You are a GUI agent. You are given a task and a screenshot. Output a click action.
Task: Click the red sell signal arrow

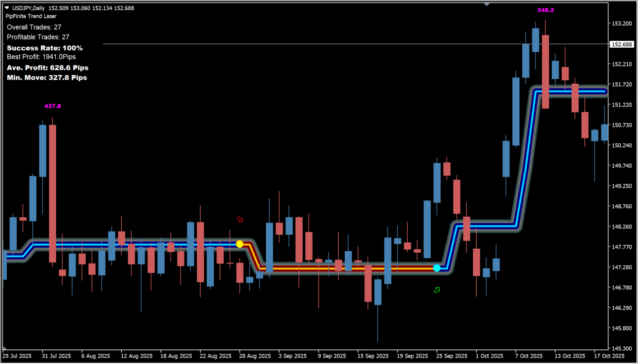click(240, 219)
